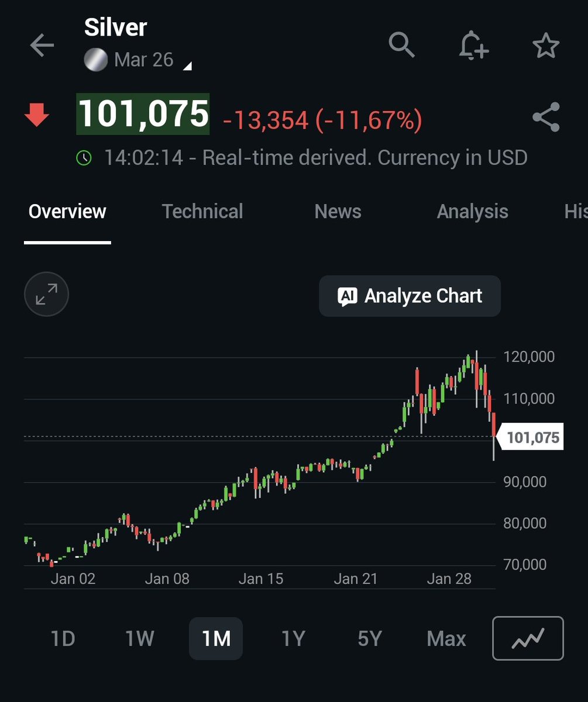Tap the silver commodity logo icon
This screenshot has height=702, width=588.
tap(96, 60)
